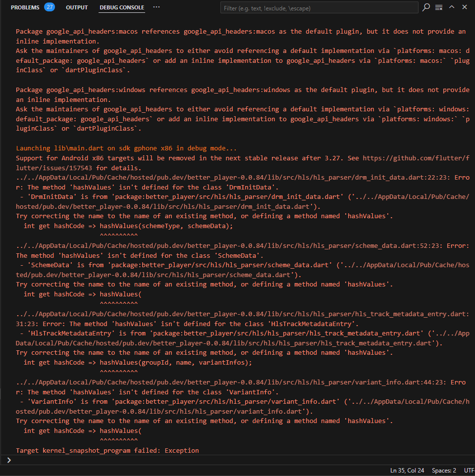Maximize the panel with the chevron-up icon
Viewport: 475px width, 476px height.
[x=452, y=7]
